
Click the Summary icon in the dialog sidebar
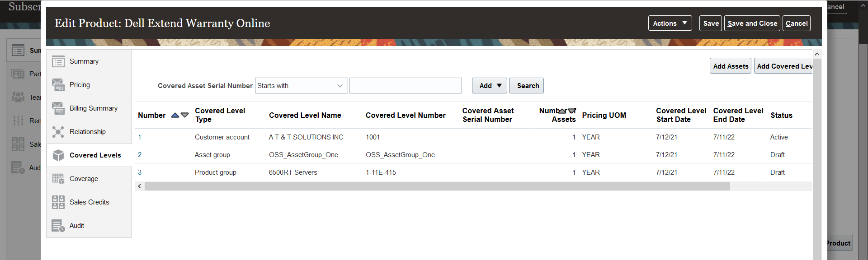tap(58, 61)
